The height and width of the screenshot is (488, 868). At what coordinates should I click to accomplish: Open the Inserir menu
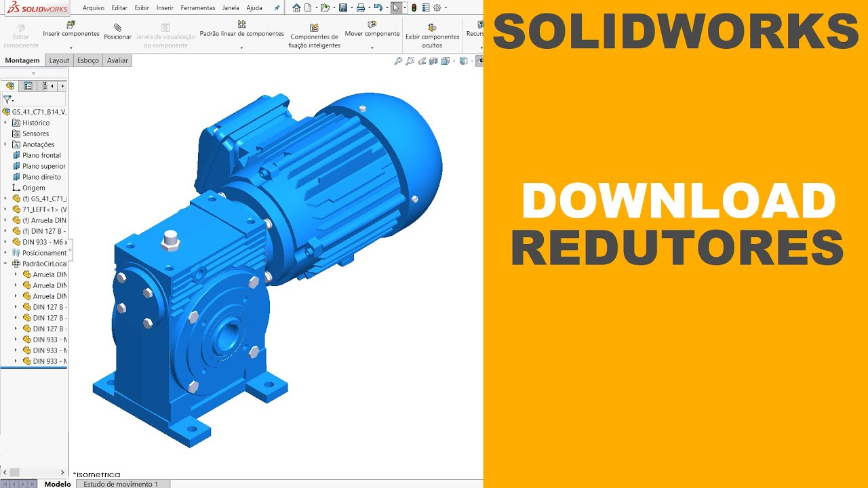(x=165, y=8)
